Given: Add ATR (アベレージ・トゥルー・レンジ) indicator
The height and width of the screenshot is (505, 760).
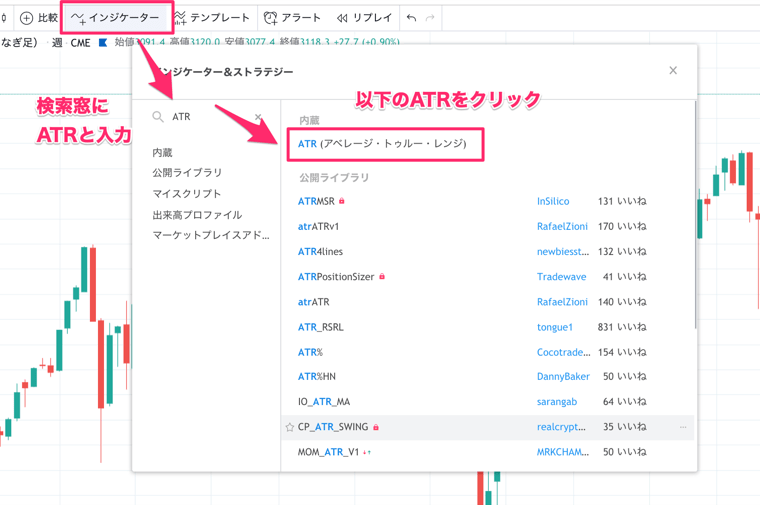Looking at the screenshot, I should point(382,144).
